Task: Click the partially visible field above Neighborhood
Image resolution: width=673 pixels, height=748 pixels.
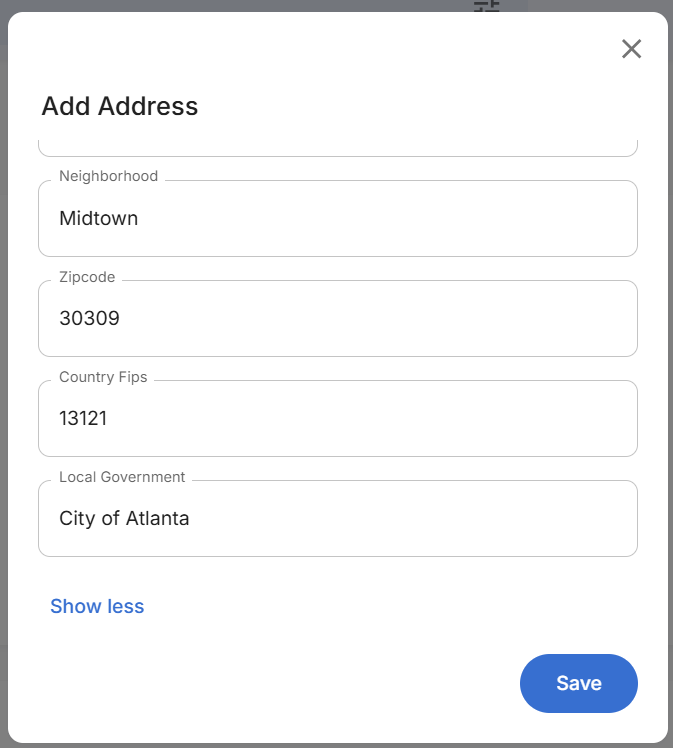Action: point(337,145)
